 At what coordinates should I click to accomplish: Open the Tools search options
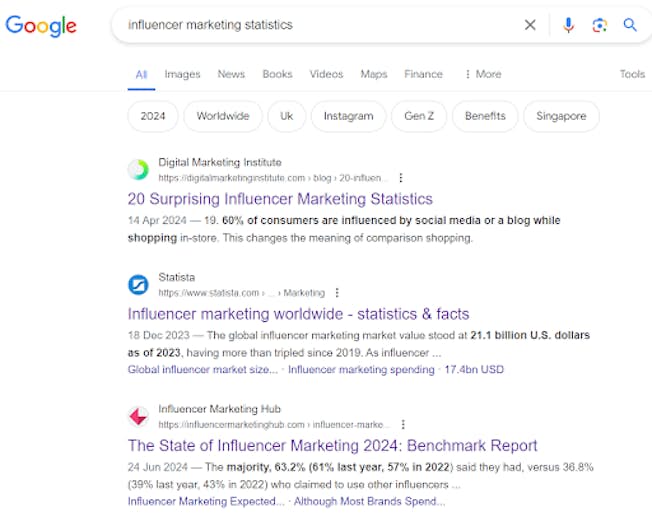pyautogui.click(x=632, y=74)
